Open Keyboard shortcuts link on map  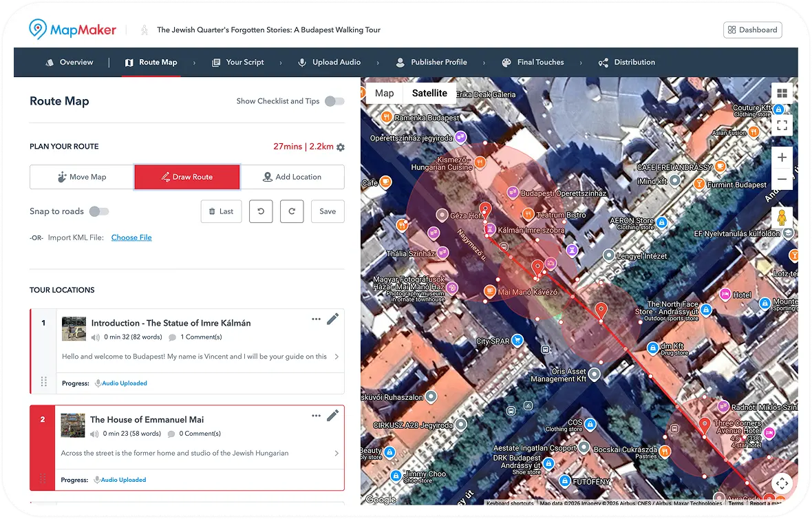pos(510,503)
